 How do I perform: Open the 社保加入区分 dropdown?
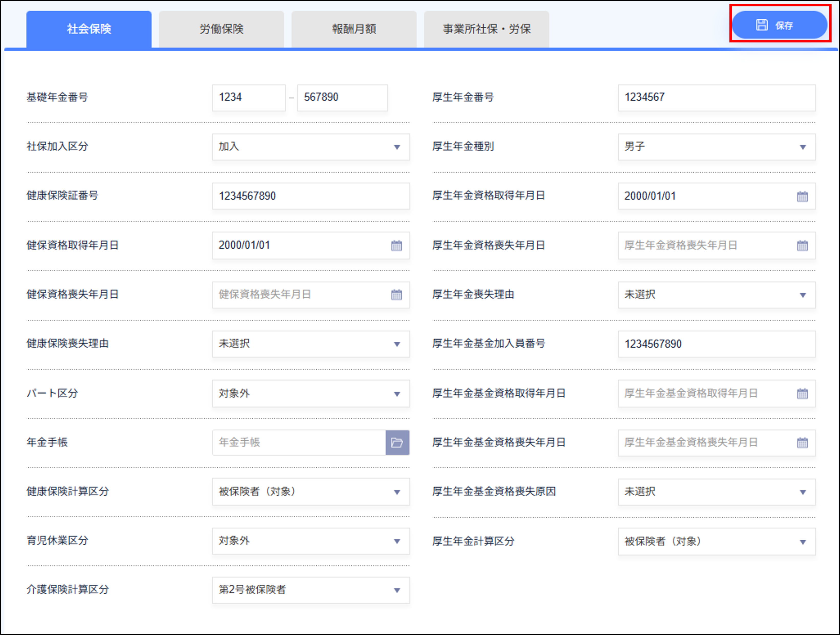tap(311, 147)
